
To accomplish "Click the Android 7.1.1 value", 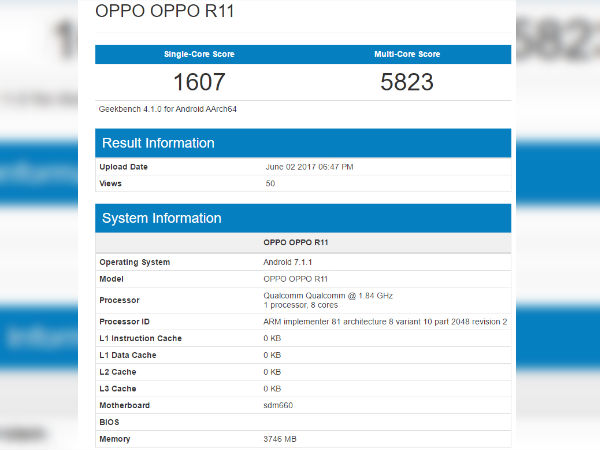I will tap(287, 262).
